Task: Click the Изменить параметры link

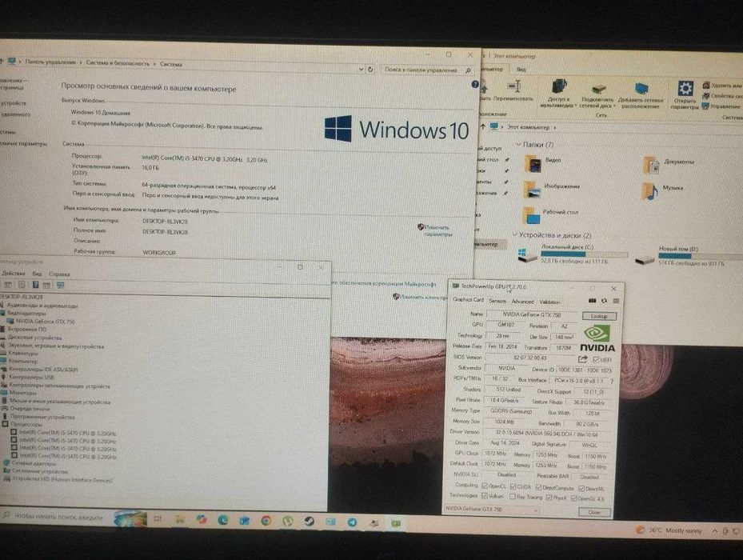Action: (436, 230)
